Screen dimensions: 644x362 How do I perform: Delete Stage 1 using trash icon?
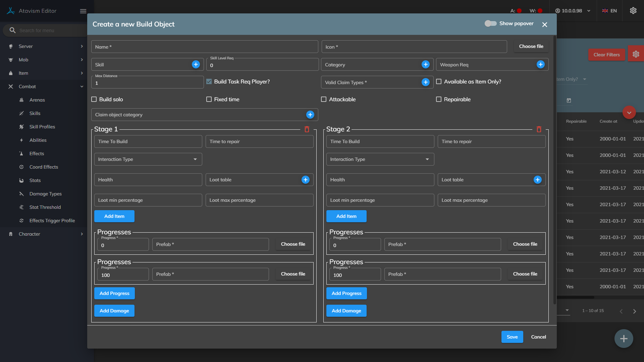point(307,129)
